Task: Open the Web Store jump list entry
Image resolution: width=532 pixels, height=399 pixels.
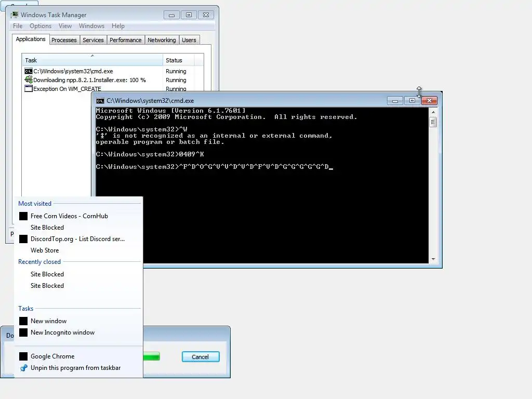Action: tap(79, 250)
